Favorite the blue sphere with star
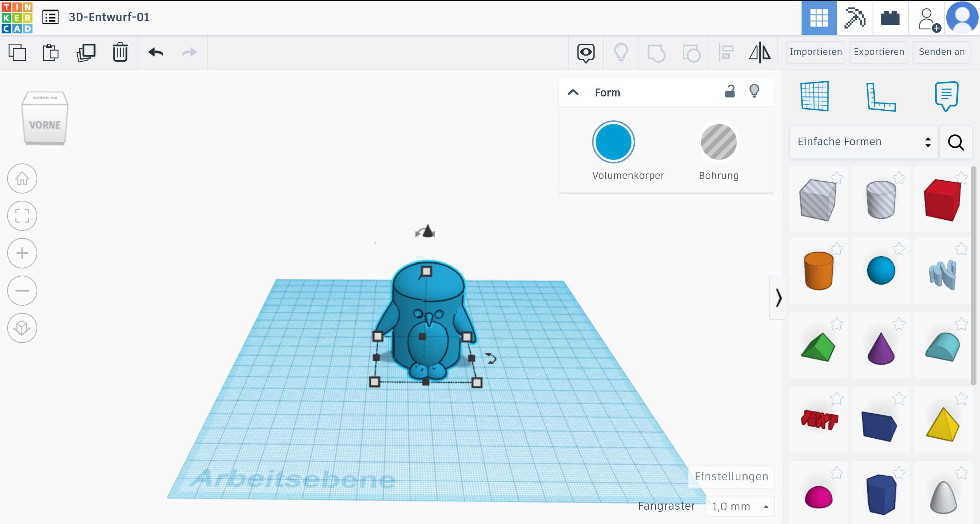Image resolution: width=980 pixels, height=524 pixels. pos(899,249)
